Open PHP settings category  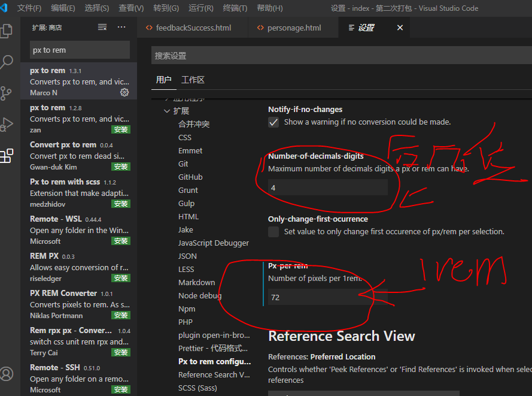186,322
